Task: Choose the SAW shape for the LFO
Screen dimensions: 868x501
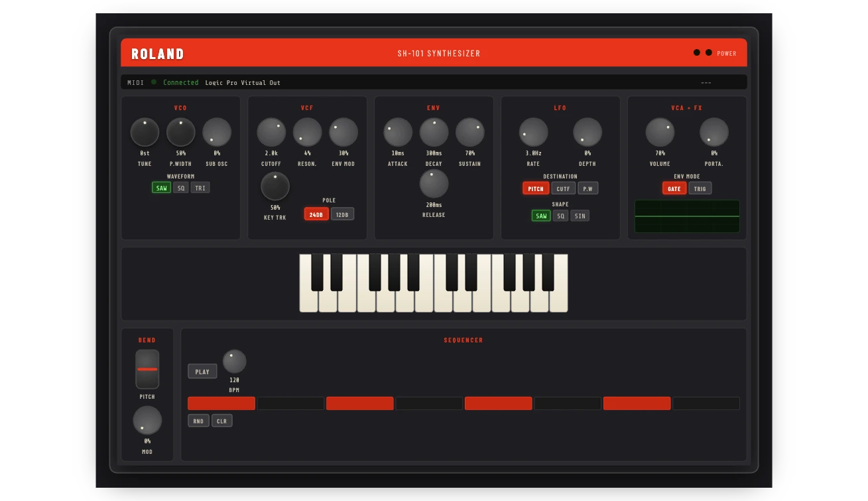Action: [x=541, y=216]
